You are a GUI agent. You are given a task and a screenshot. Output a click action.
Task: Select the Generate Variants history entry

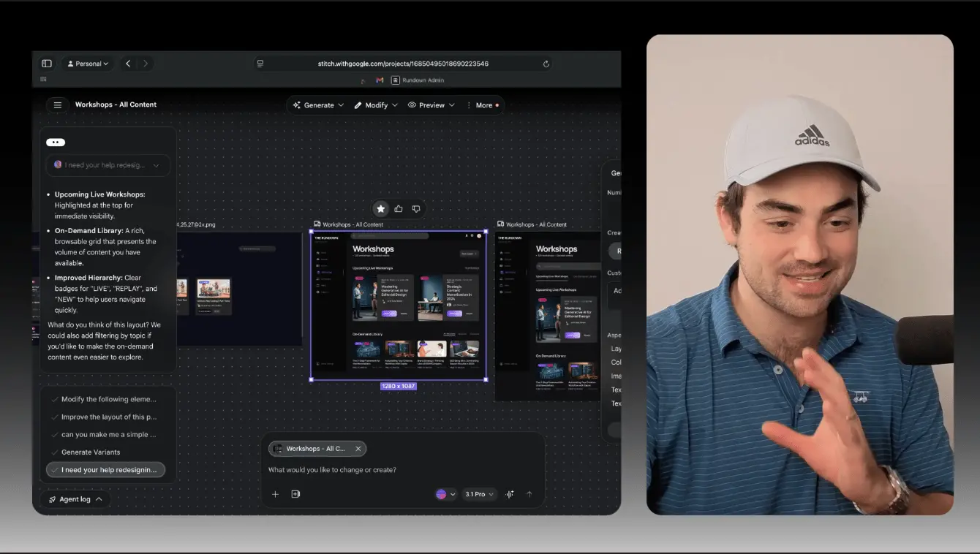point(91,452)
